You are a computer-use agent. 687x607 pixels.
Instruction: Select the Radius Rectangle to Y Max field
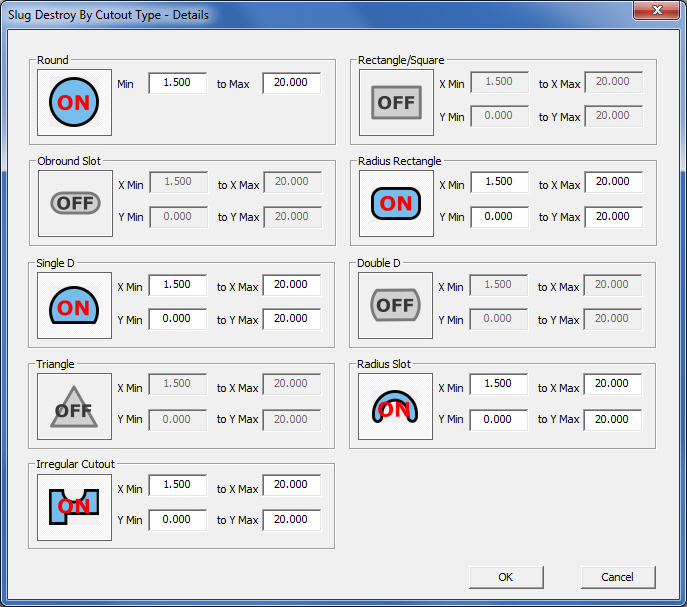(613, 217)
